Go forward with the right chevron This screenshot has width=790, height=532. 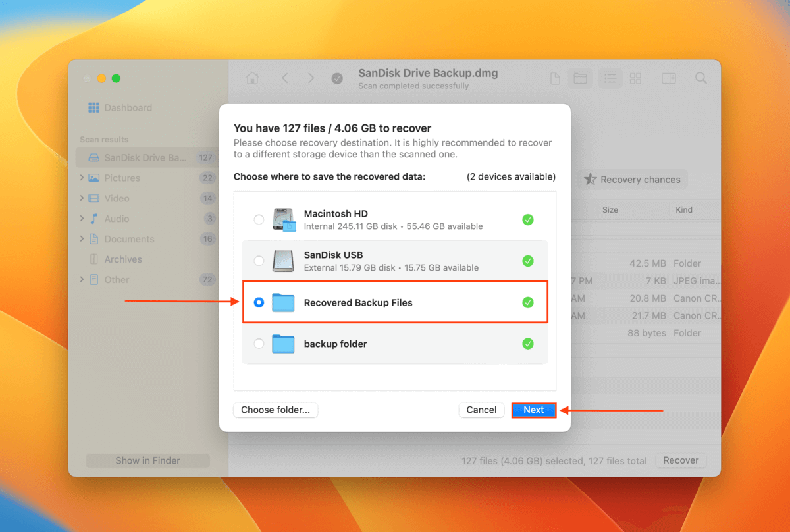click(x=311, y=78)
